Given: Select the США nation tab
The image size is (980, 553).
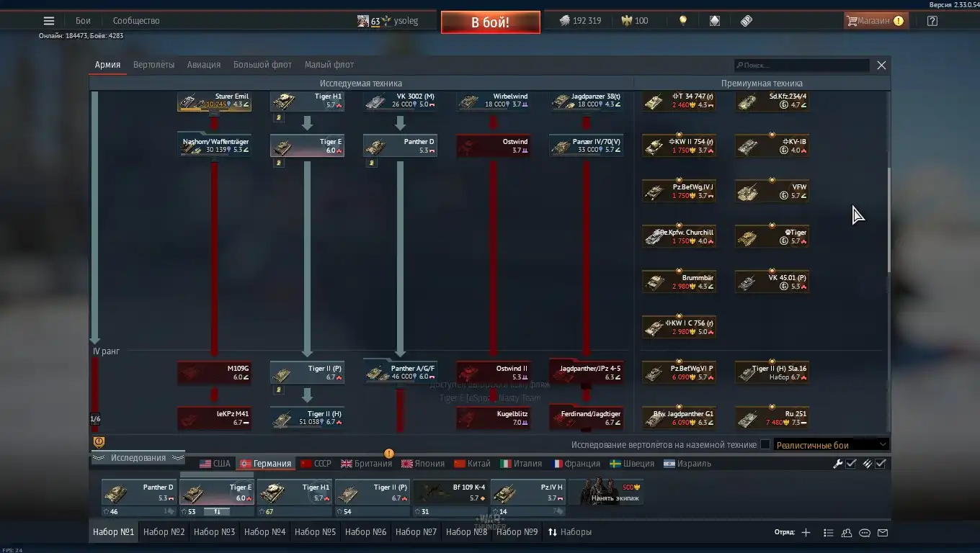Looking at the screenshot, I should pyautogui.click(x=215, y=464).
